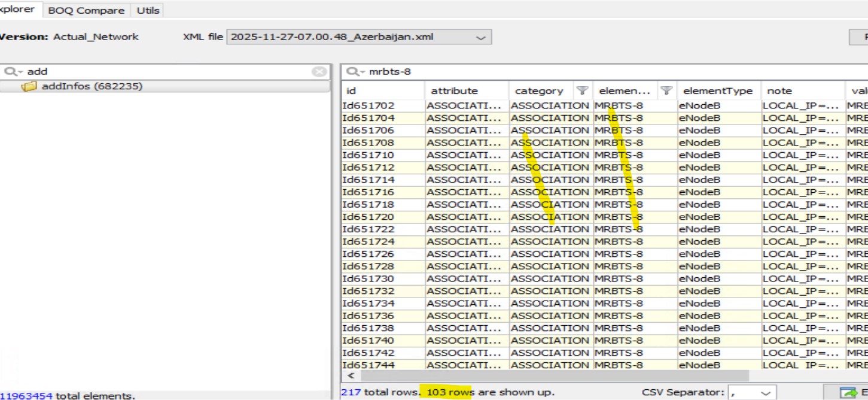The image size is (868, 400).
Task: Click the category column filter icon
Action: click(581, 91)
